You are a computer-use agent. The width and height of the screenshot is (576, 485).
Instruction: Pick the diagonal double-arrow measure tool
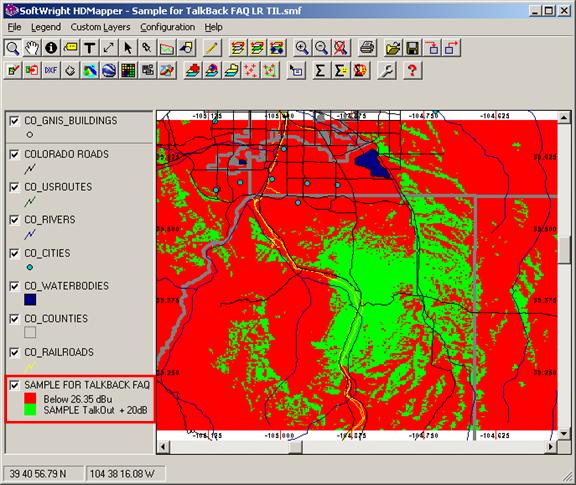click(108, 48)
